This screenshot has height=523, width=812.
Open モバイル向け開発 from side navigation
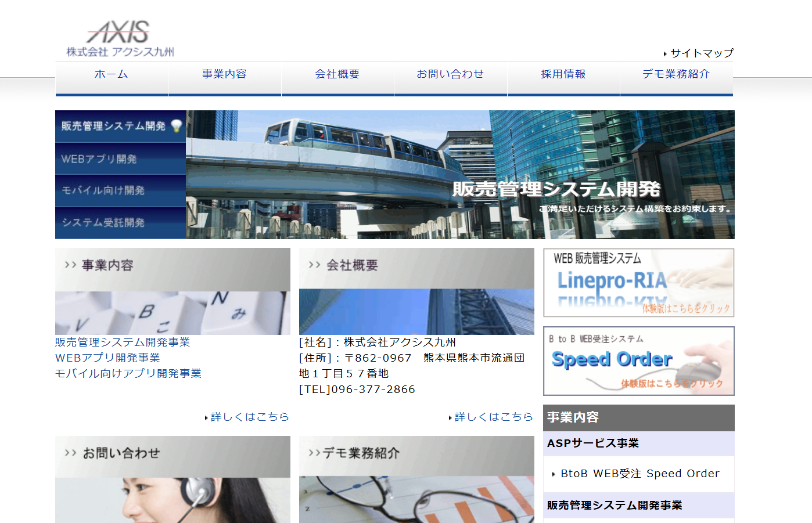point(116,190)
